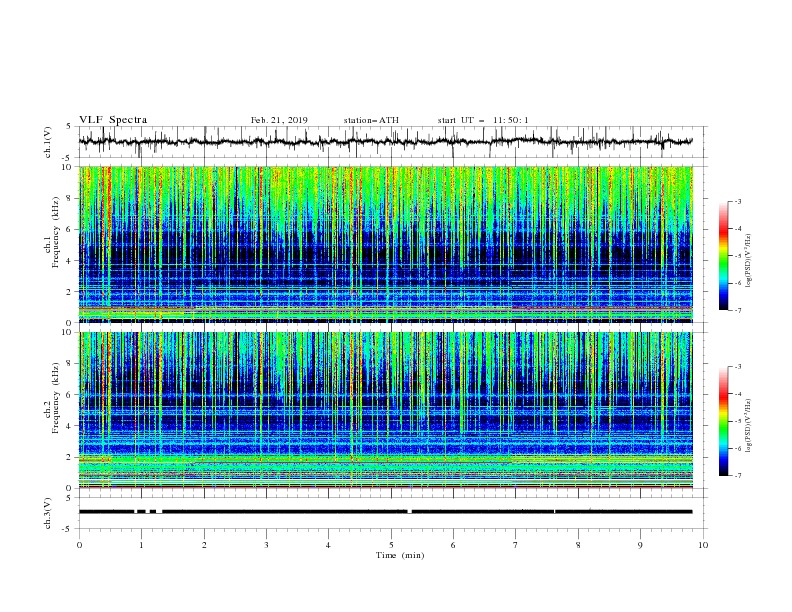Click the "3" tick on the time axis
The height and width of the screenshot is (612, 792).
pyautogui.click(x=266, y=545)
